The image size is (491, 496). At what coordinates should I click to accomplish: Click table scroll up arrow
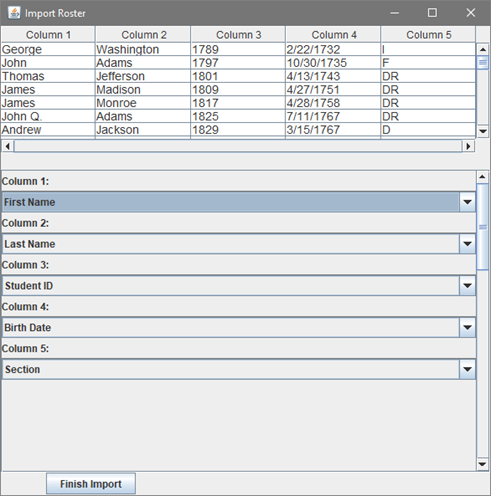tap(482, 49)
